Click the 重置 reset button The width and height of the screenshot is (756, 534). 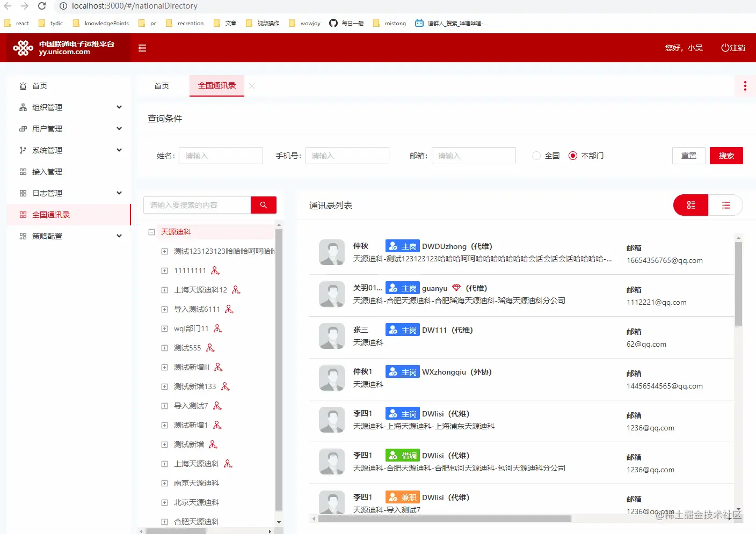688,156
